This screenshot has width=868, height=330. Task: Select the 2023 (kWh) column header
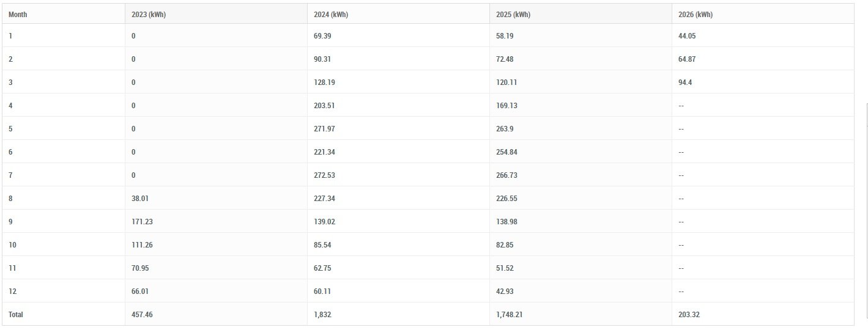click(149, 15)
